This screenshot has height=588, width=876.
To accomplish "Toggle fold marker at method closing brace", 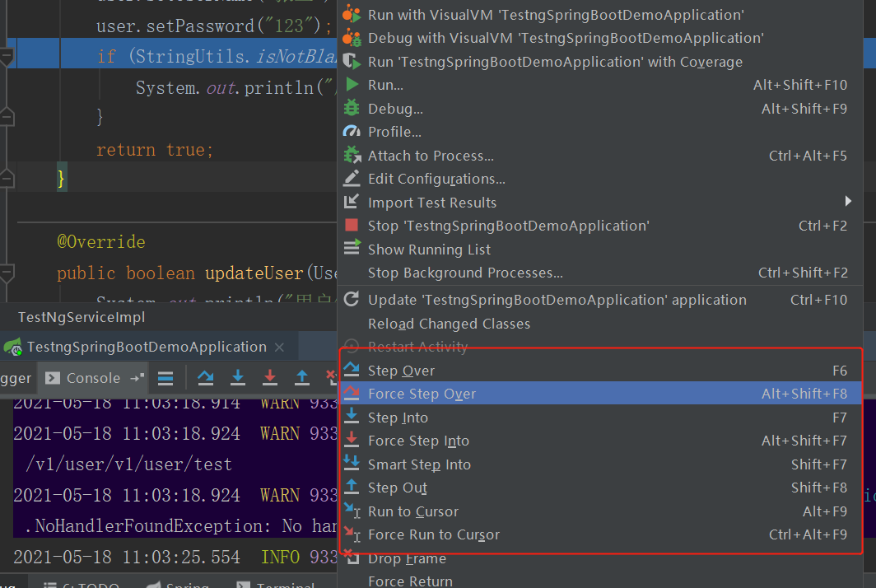I will (6, 180).
